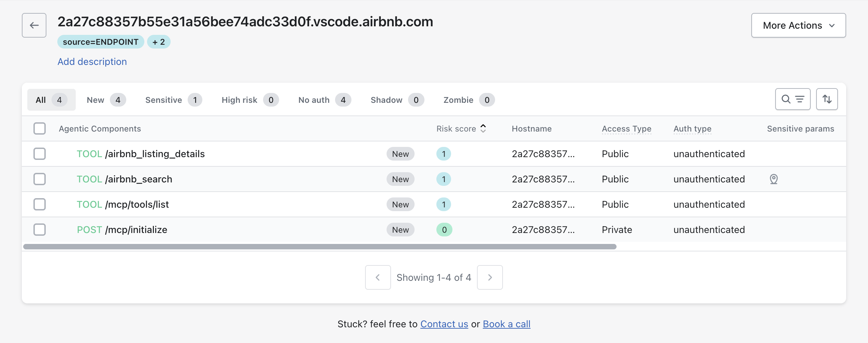This screenshot has width=868, height=343.
Task: Click the sort arrows icon button
Action: [x=826, y=99]
